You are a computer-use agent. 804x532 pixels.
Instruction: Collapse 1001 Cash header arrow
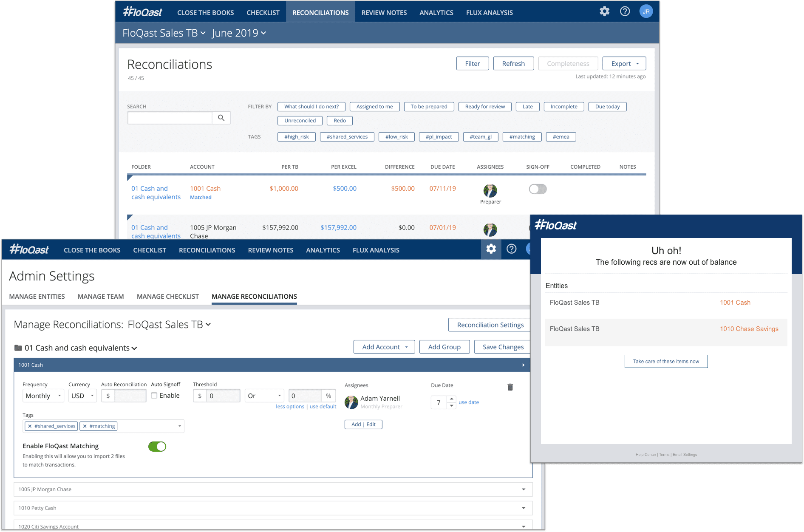click(x=524, y=365)
